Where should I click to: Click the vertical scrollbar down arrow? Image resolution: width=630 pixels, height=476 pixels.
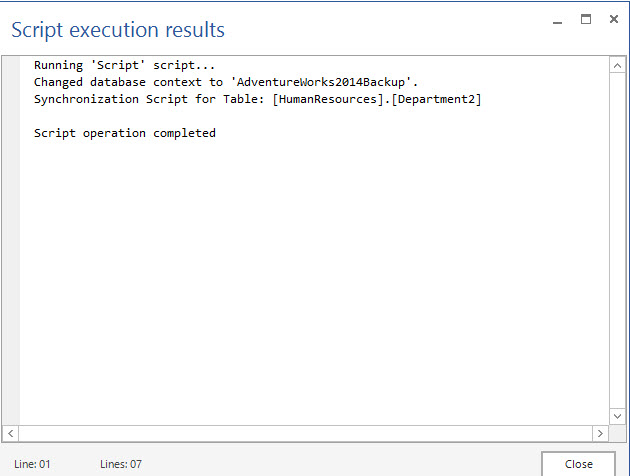pos(617,416)
